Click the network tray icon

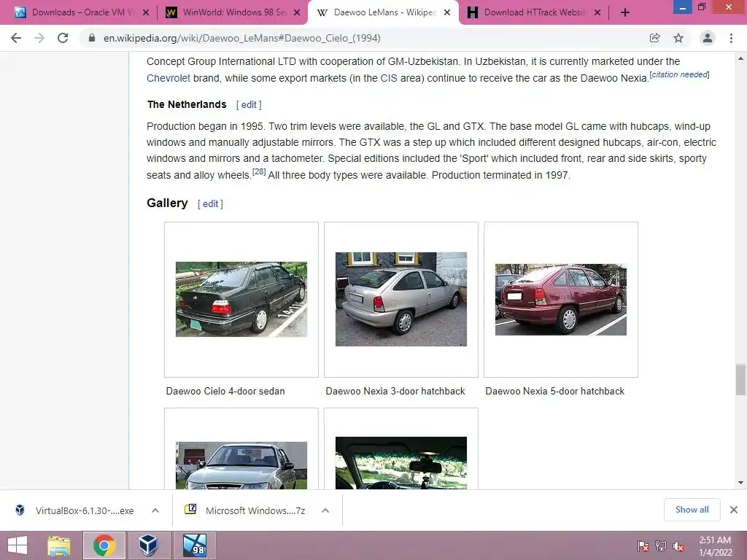661,545
